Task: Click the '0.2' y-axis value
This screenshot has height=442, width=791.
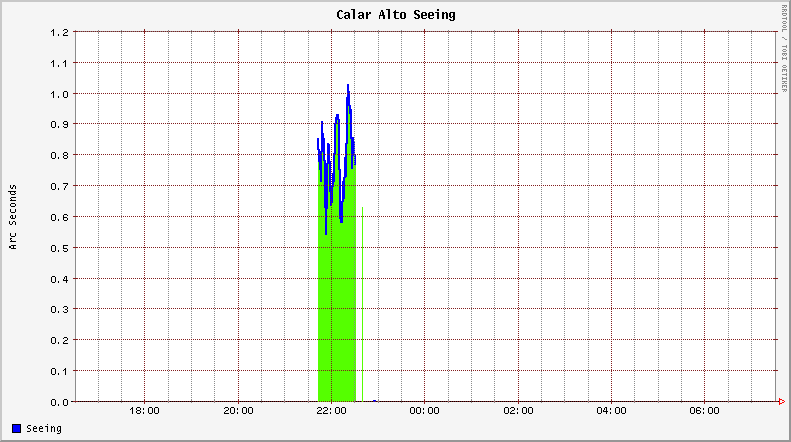Action: pyautogui.click(x=59, y=340)
